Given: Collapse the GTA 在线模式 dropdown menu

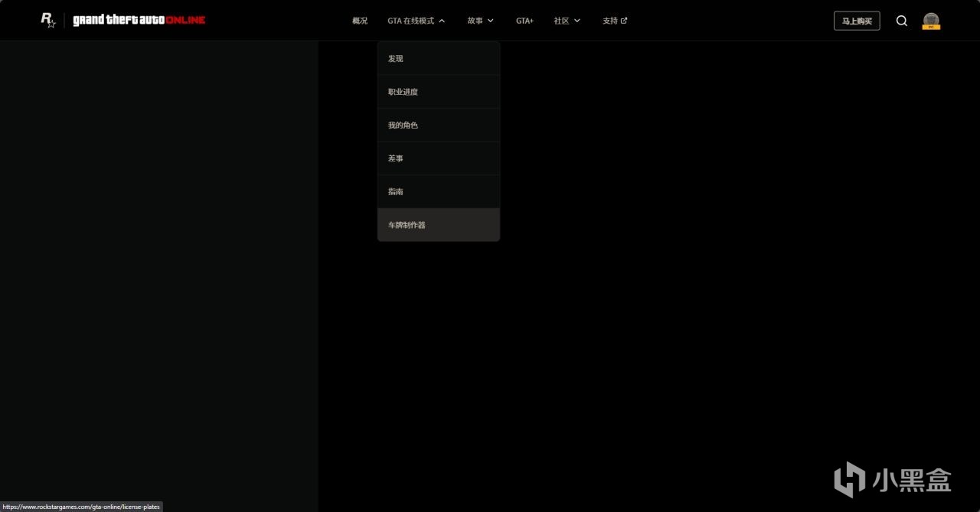Looking at the screenshot, I should tap(416, 21).
